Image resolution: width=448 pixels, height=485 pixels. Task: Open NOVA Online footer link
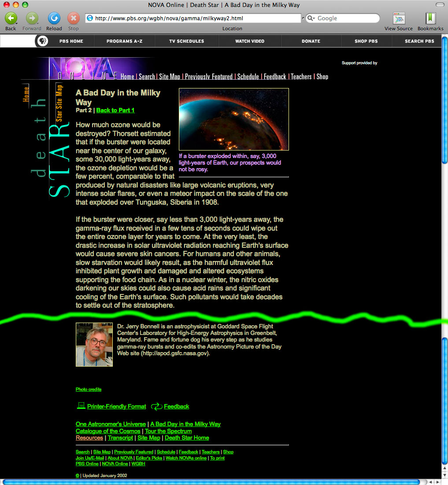[x=115, y=464]
